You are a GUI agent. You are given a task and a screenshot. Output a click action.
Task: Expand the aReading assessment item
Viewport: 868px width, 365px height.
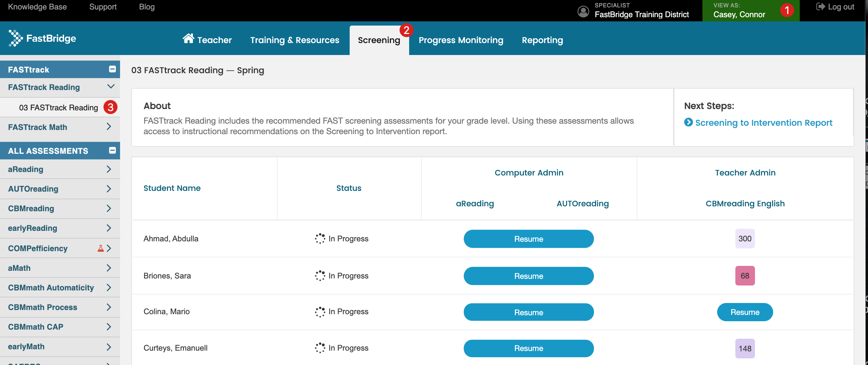click(109, 169)
